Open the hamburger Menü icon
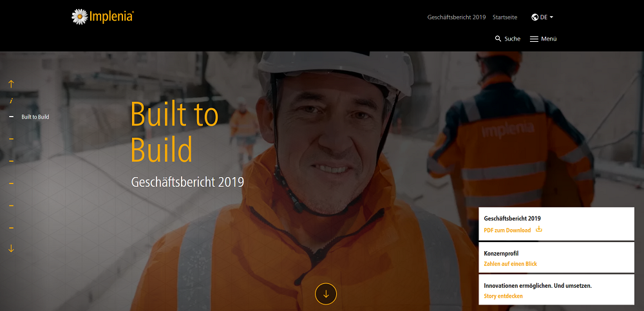 534,39
